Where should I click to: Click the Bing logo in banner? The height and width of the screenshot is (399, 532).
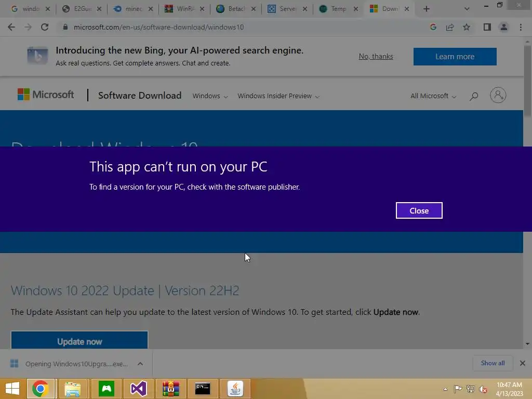click(x=37, y=55)
